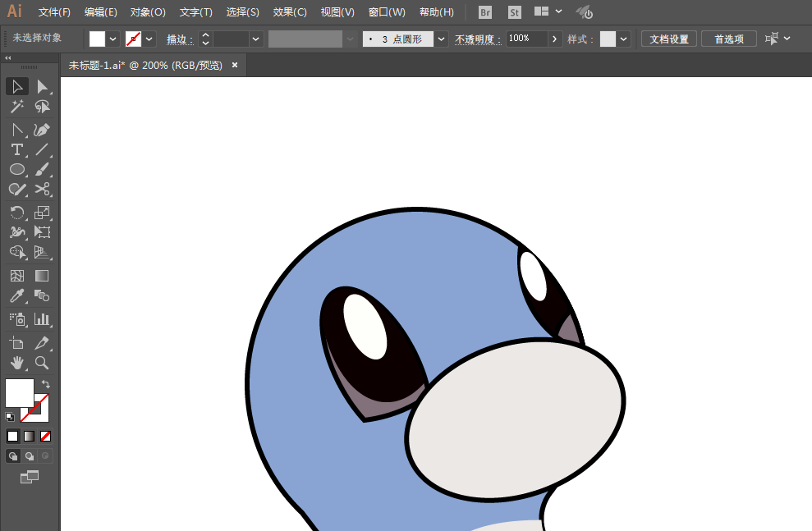Open the 文件(F) menu
This screenshot has height=531, width=812.
(54, 12)
